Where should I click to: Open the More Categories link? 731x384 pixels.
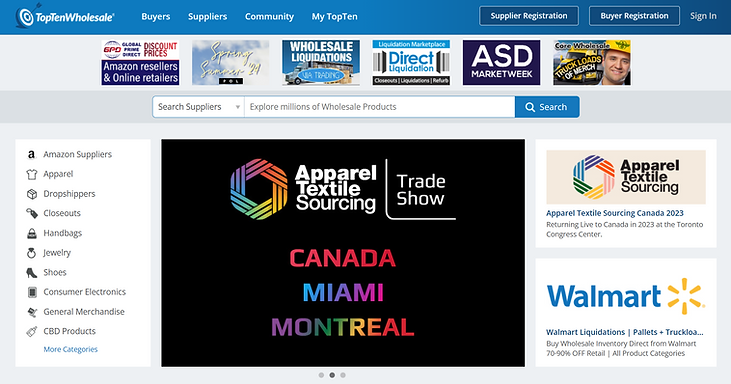(x=70, y=349)
